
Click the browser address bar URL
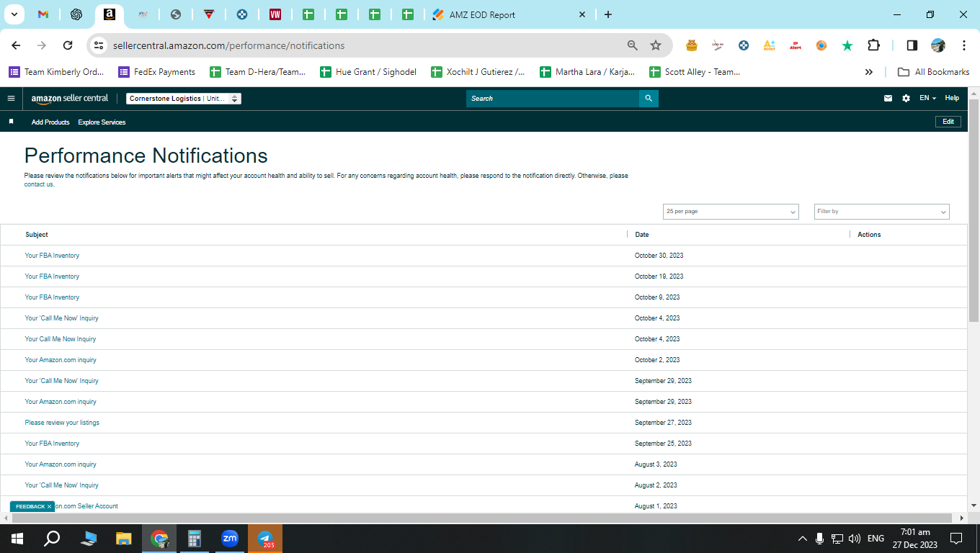coord(228,45)
